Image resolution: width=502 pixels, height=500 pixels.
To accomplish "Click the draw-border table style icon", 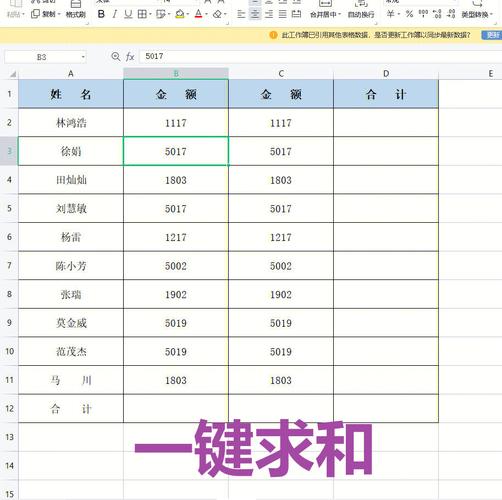I will 161,14.
